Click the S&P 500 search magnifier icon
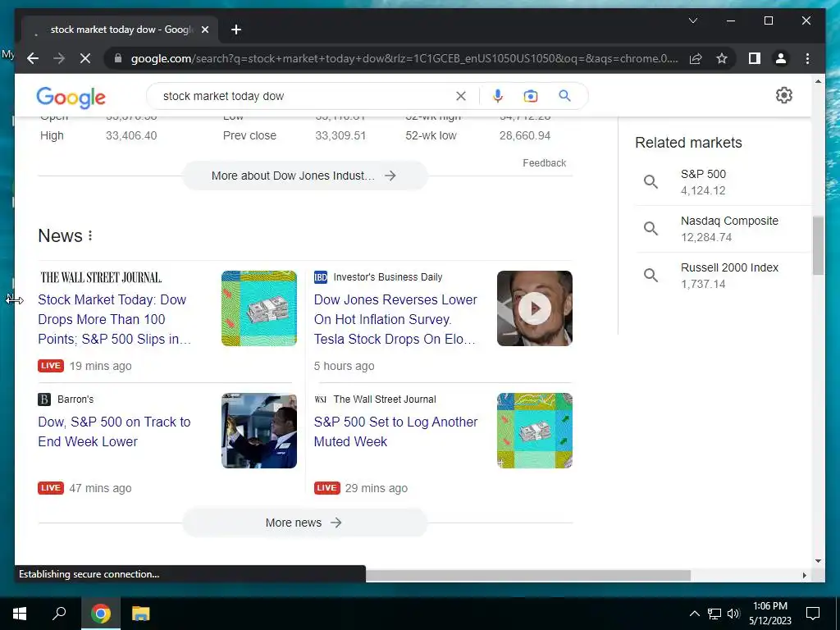This screenshot has height=630, width=840. (x=651, y=182)
